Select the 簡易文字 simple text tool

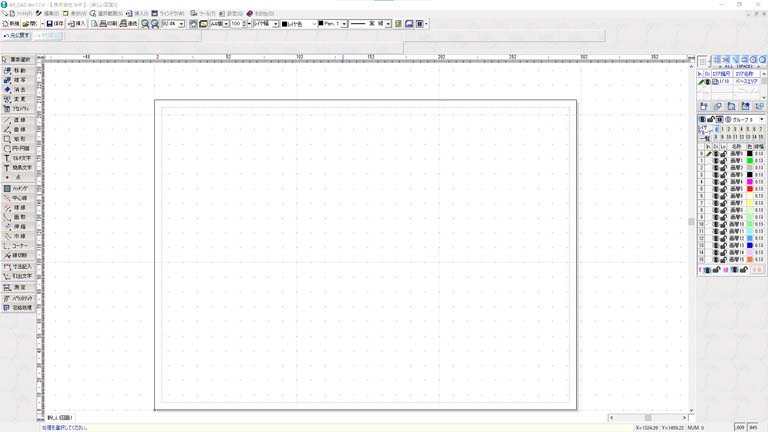[x=17, y=168]
